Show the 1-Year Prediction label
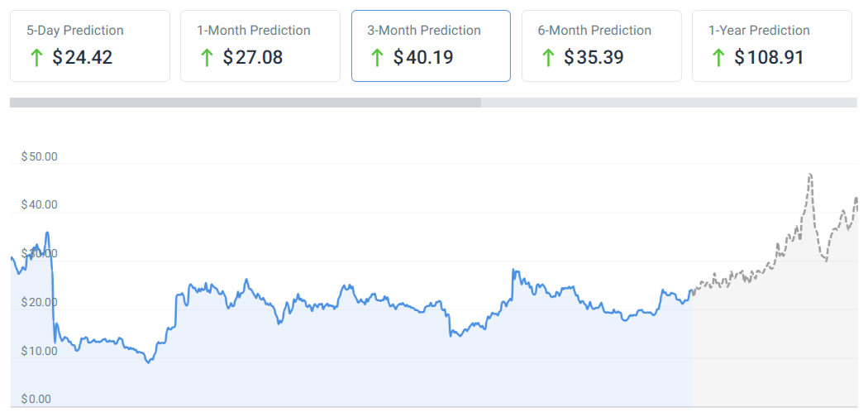The image size is (868, 417). (759, 31)
